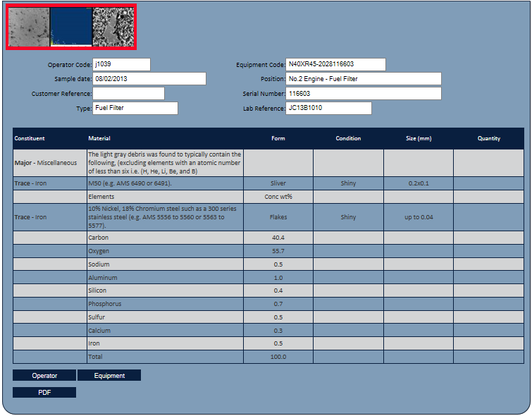Image resolution: width=532 pixels, height=416 pixels.
Task: Click the Type field showing Fuel Filter
Action: click(x=135, y=108)
